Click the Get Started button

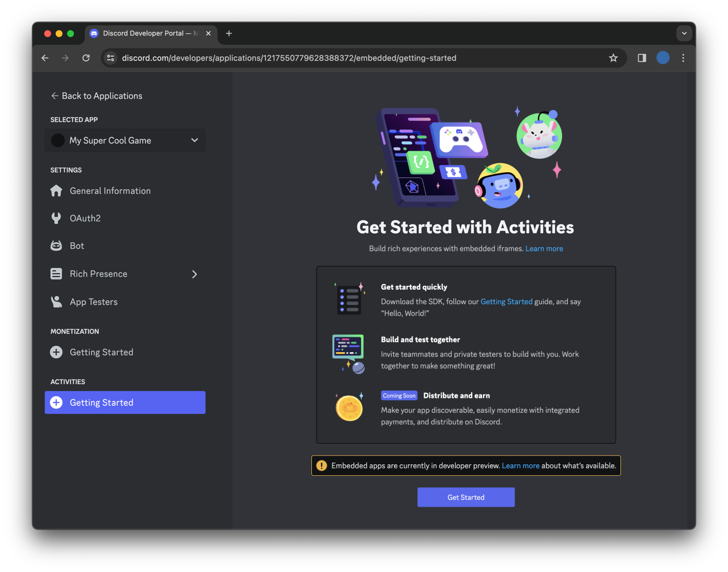pos(466,497)
